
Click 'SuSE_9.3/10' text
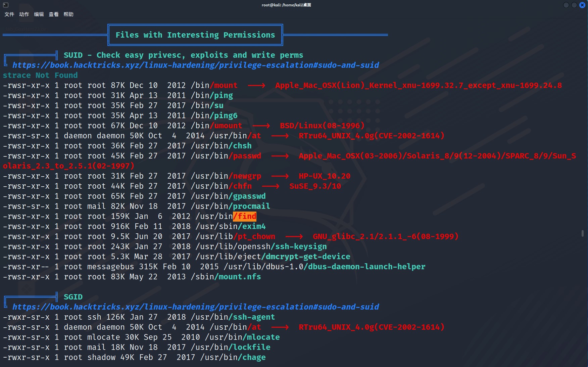point(315,186)
